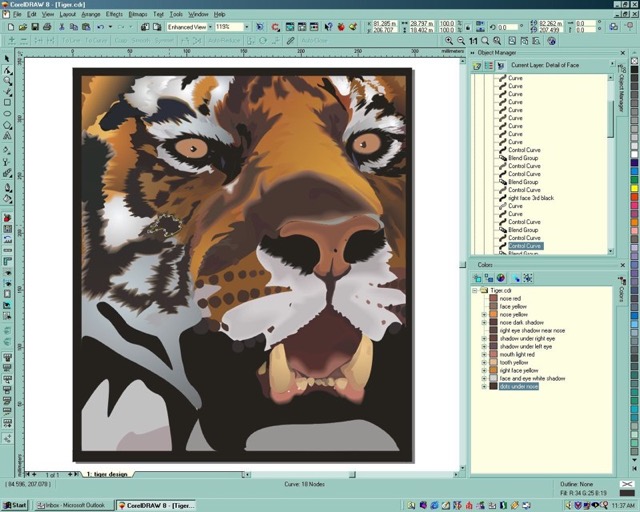This screenshot has height=512, width=640.
Task: Select the Text tool in the toolbox
Action: pyautogui.click(x=7, y=136)
